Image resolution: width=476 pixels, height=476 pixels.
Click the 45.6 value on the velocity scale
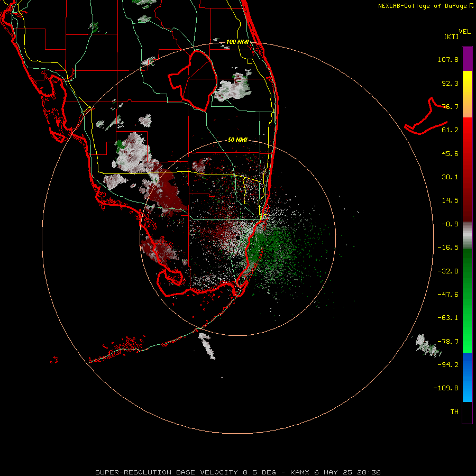tap(450, 153)
